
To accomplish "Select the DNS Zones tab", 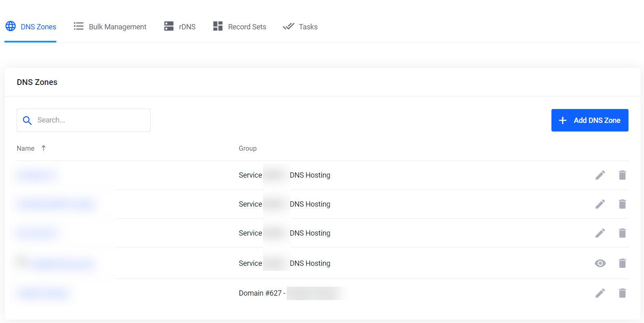I will [x=31, y=27].
